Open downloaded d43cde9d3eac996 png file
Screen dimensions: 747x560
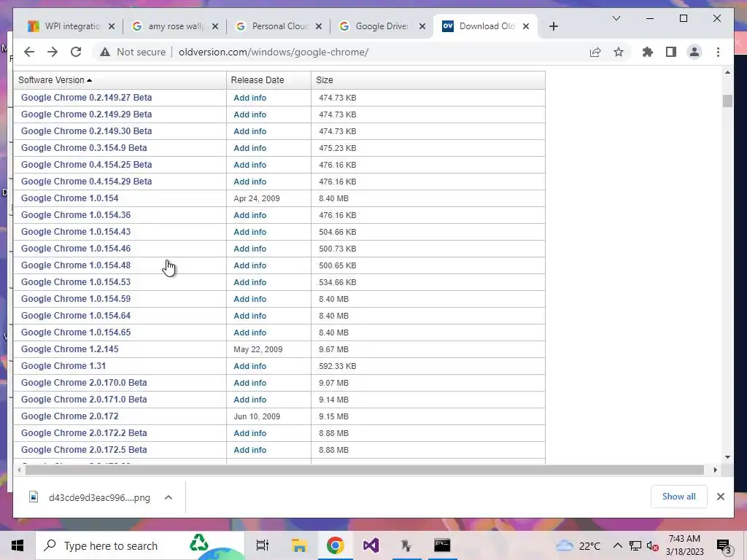(x=90, y=497)
